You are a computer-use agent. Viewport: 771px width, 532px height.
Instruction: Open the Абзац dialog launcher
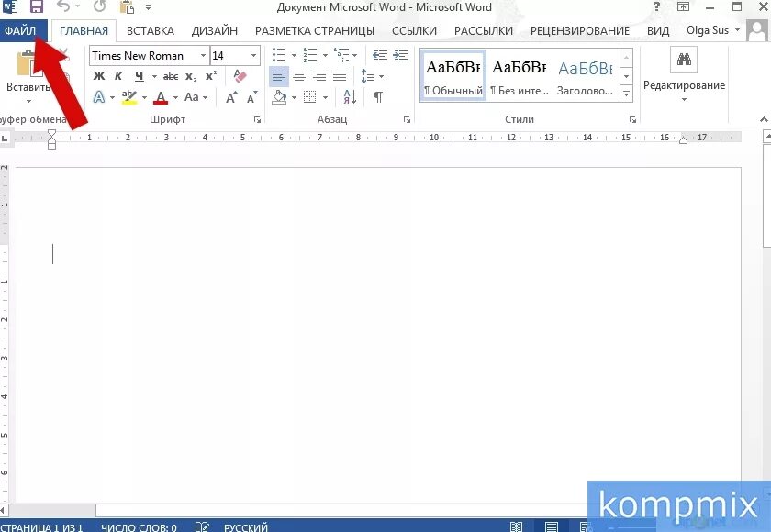click(407, 120)
